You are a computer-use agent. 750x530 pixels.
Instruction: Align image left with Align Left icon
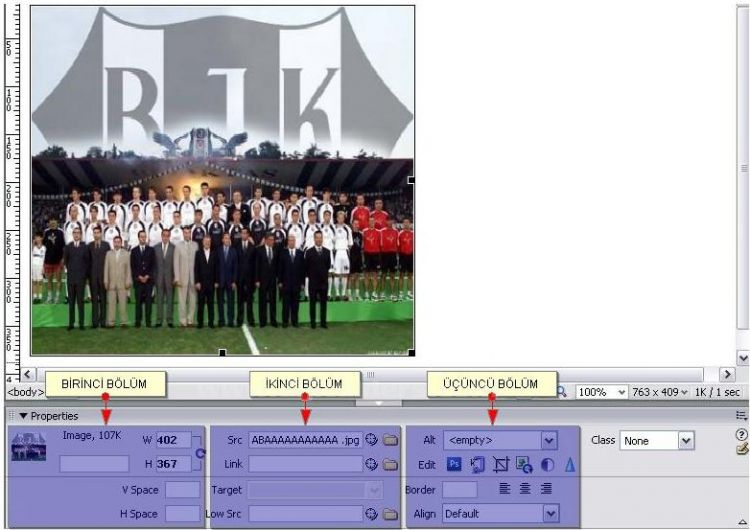[x=504, y=488]
